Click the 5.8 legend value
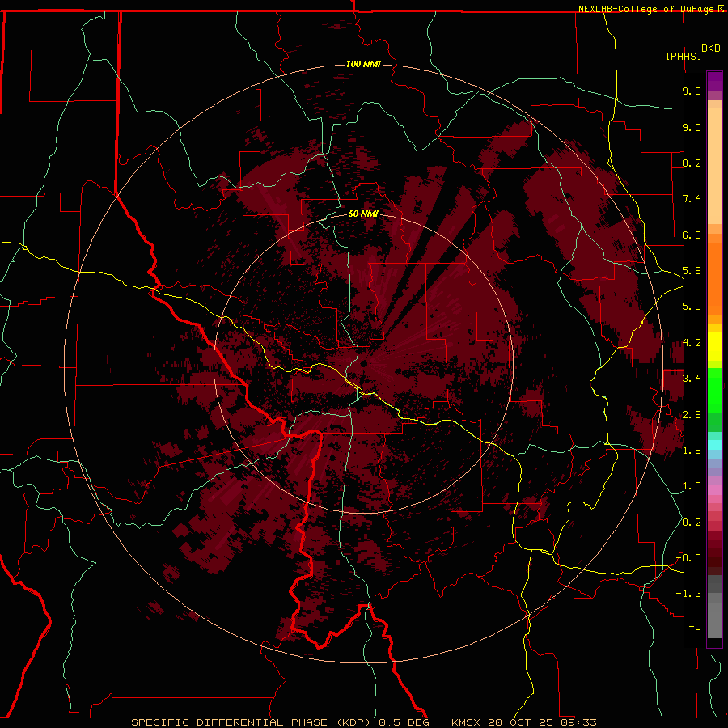 click(x=692, y=271)
